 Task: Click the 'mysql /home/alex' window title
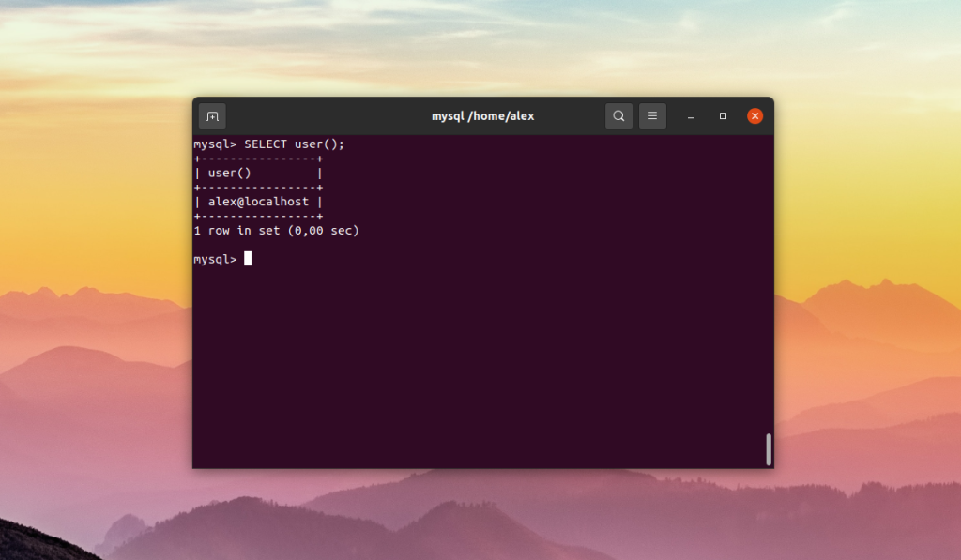click(483, 115)
